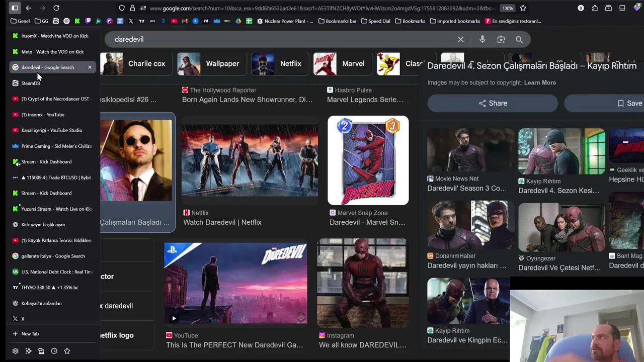Viewport: 644px width, 362px height.
Task: Open the GG bookmarks folder
Action: point(41,21)
